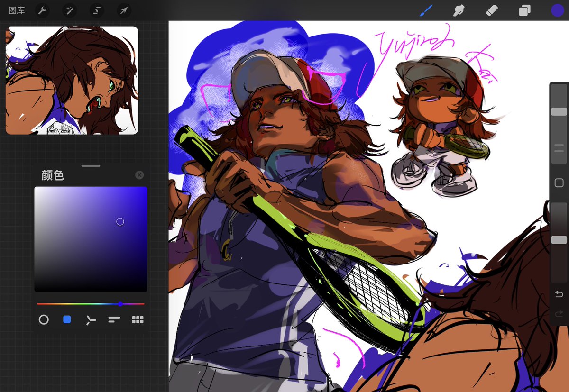Viewport: 569px width, 392px height.
Task: Tap the active color circle
Action: click(x=557, y=10)
